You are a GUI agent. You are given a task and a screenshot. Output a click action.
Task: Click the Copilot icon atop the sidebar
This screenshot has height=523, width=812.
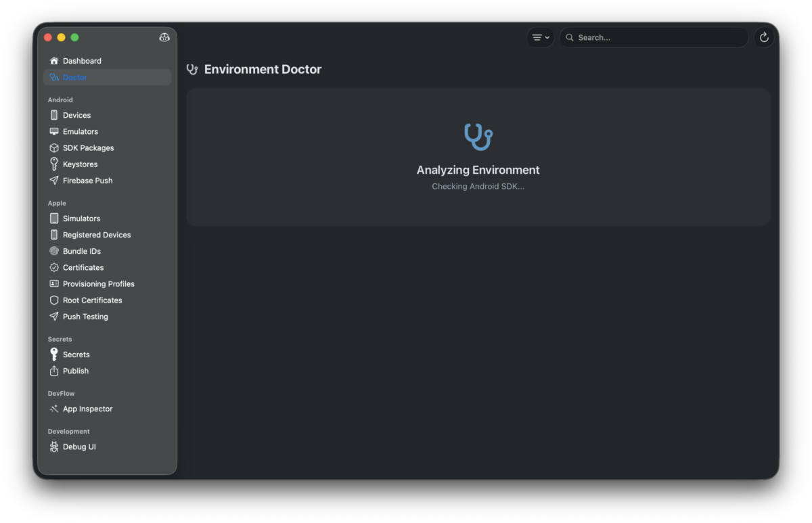[x=164, y=37]
